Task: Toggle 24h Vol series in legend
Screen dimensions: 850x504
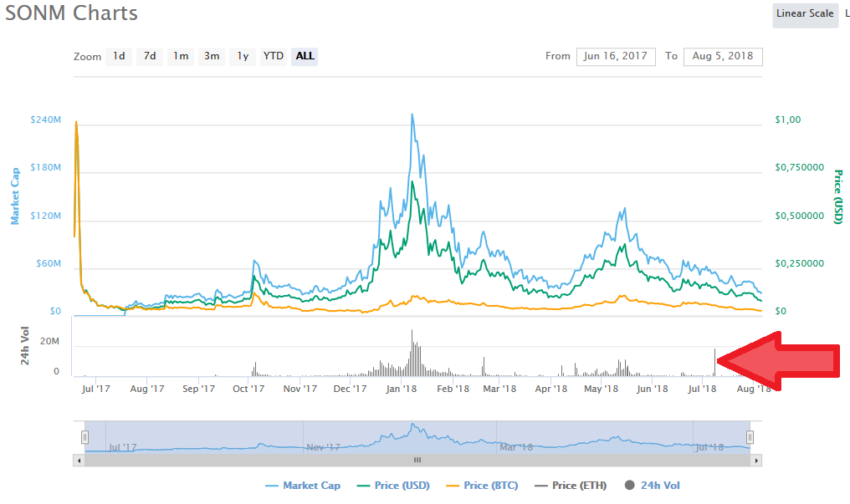Action: coord(652,486)
